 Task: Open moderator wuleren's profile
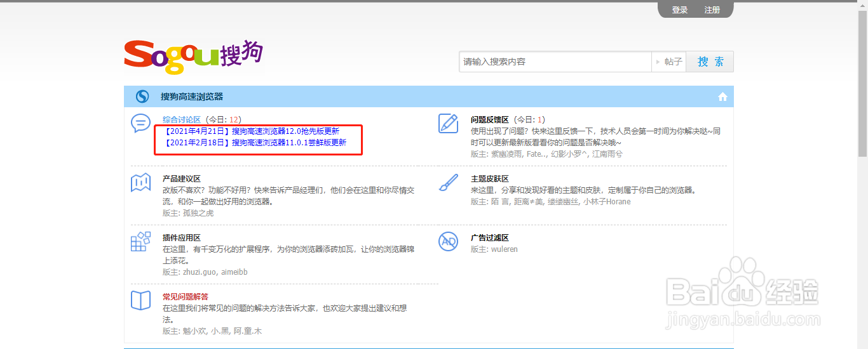coord(505,249)
